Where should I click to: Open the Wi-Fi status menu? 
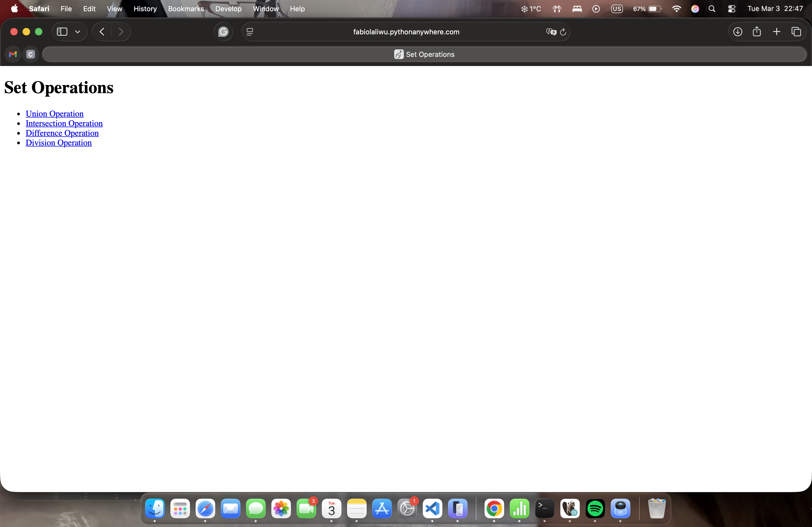tap(676, 9)
